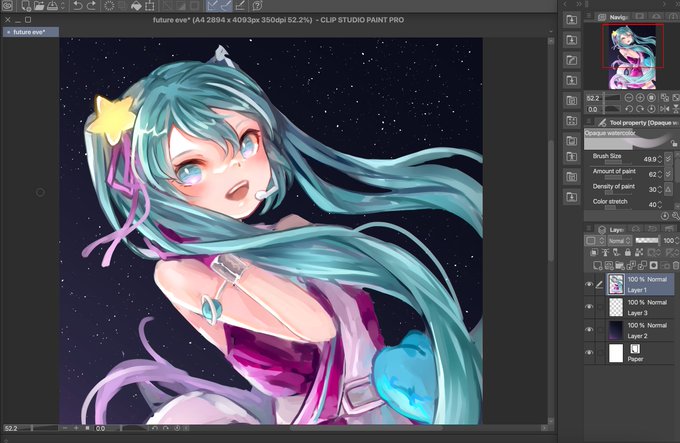Image resolution: width=680 pixels, height=443 pixels.
Task: Reset canvas rotation in the Navigator
Action: pyautogui.click(x=651, y=109)
